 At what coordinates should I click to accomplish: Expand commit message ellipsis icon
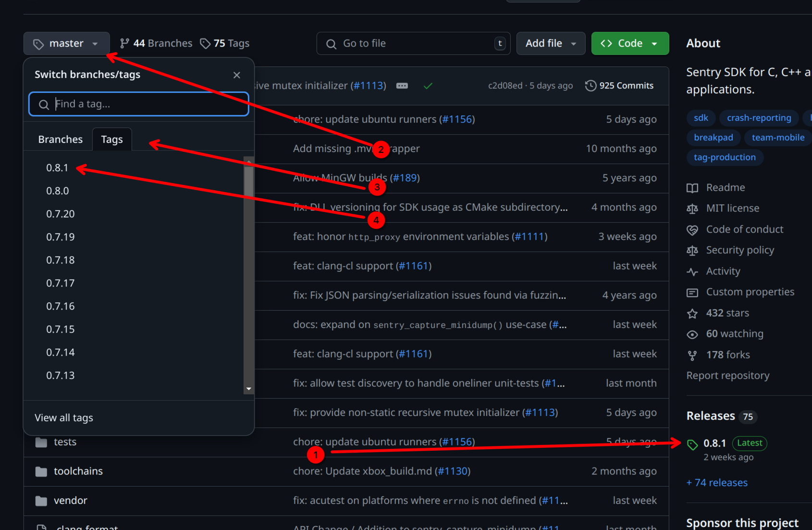click(402, 86)
